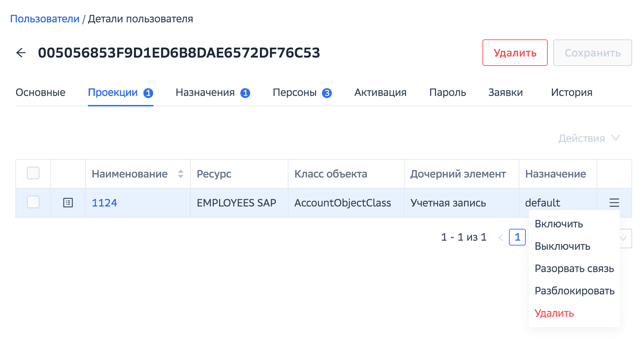This screenshot has width=644, height=339.
Task: Check the checkbox for row 1124
Action: pos(33,202)
